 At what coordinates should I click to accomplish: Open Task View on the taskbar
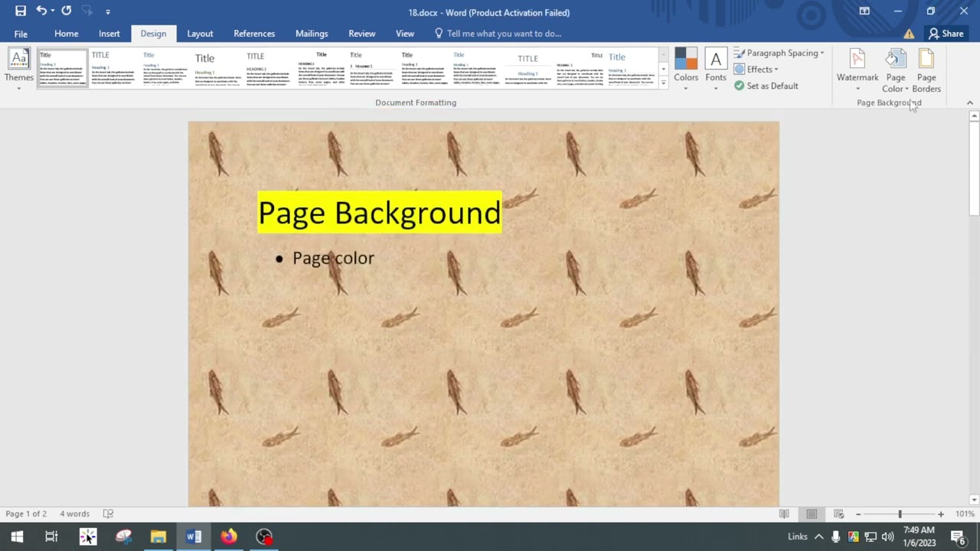(51, 536)
